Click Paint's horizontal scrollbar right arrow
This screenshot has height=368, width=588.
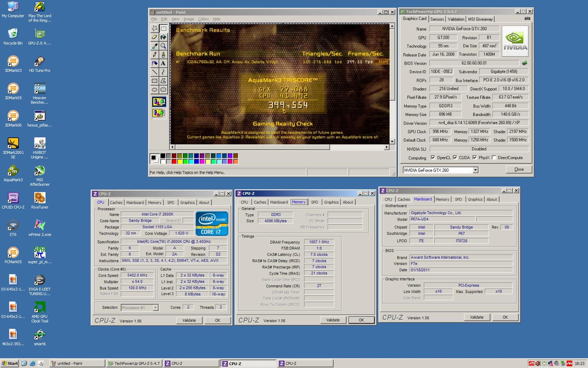pos(386,147)
